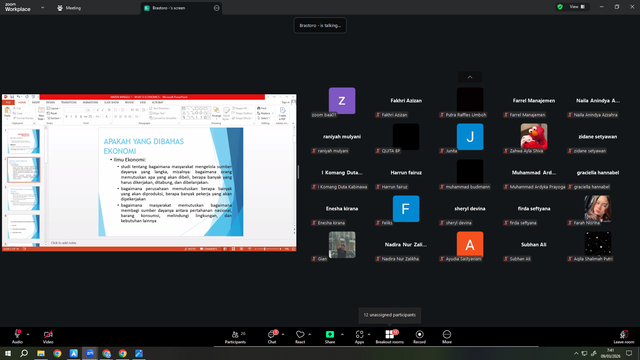
Task: Collapse gallery with the up chevron
Action: coord(470,77)
